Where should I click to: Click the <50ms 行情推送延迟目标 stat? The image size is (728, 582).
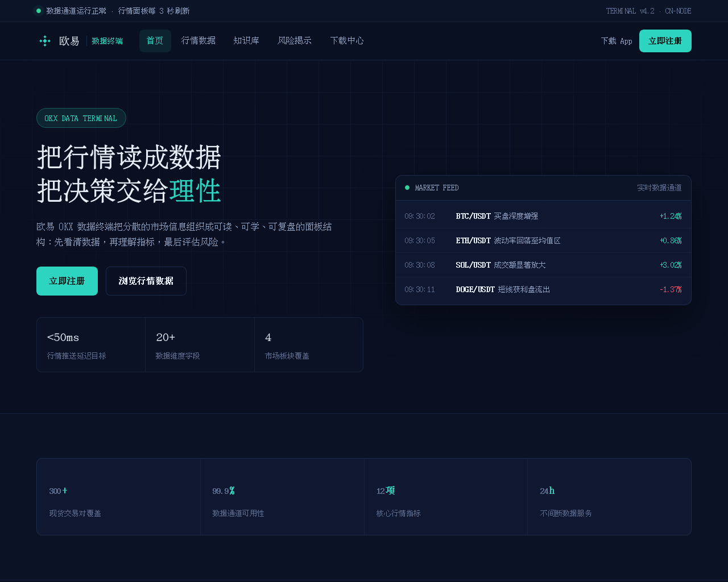coord(91,345)
